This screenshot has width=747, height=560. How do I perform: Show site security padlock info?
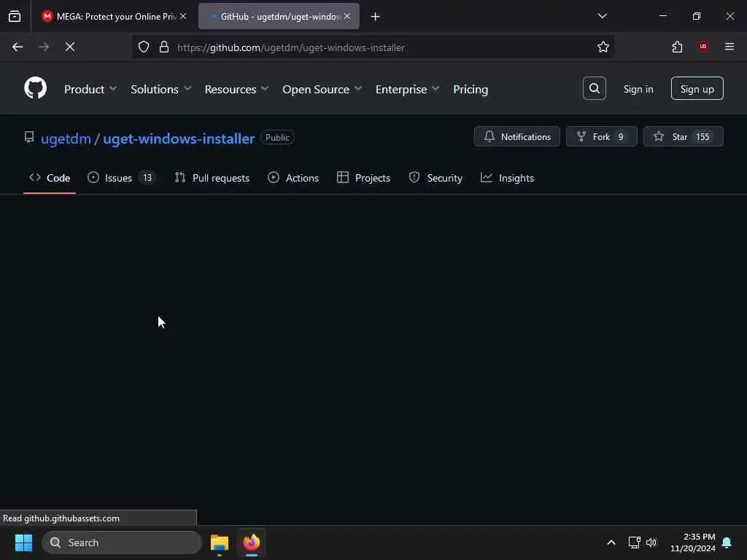pos(164,47)
